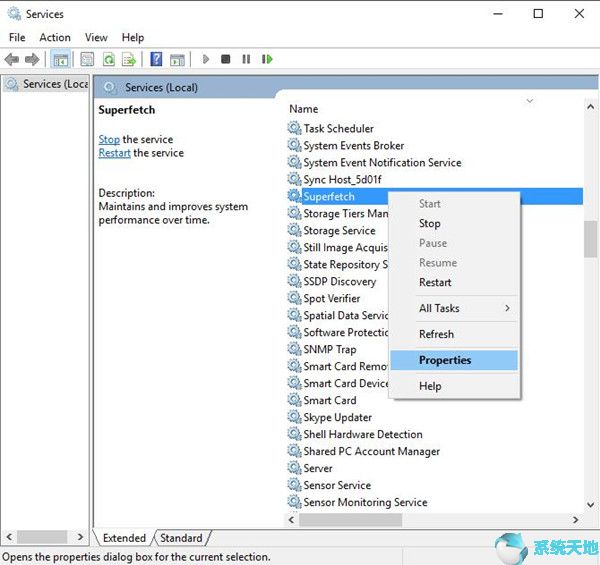Image resolution: width=600 pixels, height=565 pixels.
Task: Click the gear icon beside SNMP Trap
Action: pos(294,348)
